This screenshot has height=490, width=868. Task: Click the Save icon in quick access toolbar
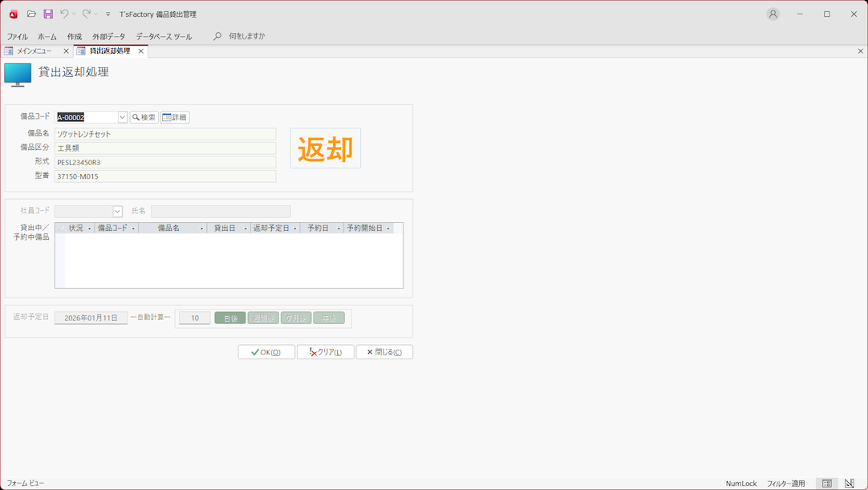[48, 14]
